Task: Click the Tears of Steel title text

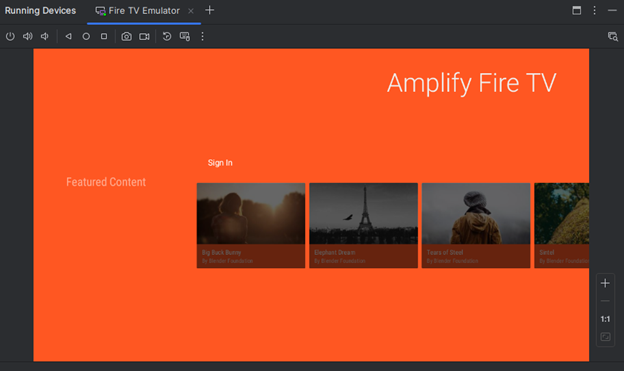Action: point(445,252)
